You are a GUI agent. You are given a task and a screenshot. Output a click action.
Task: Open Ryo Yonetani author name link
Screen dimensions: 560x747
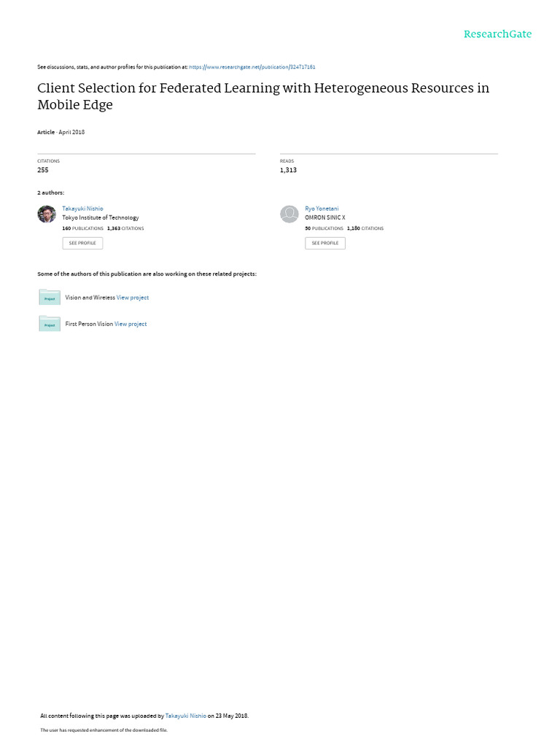pos(322,209)
